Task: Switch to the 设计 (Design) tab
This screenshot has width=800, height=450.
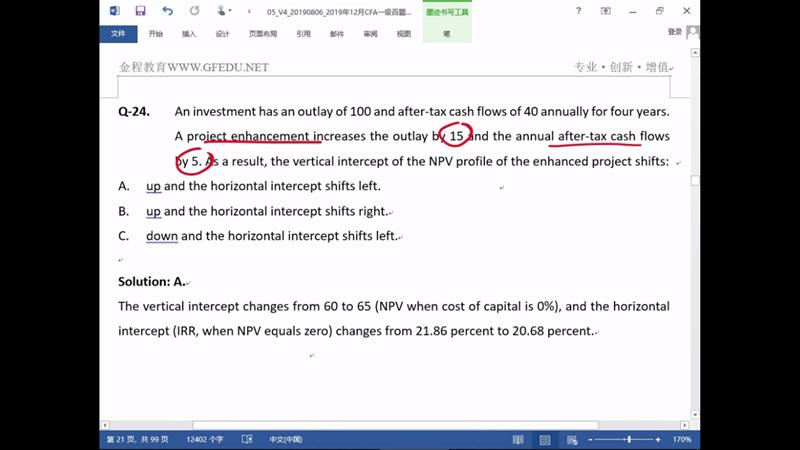Action: 222,34
